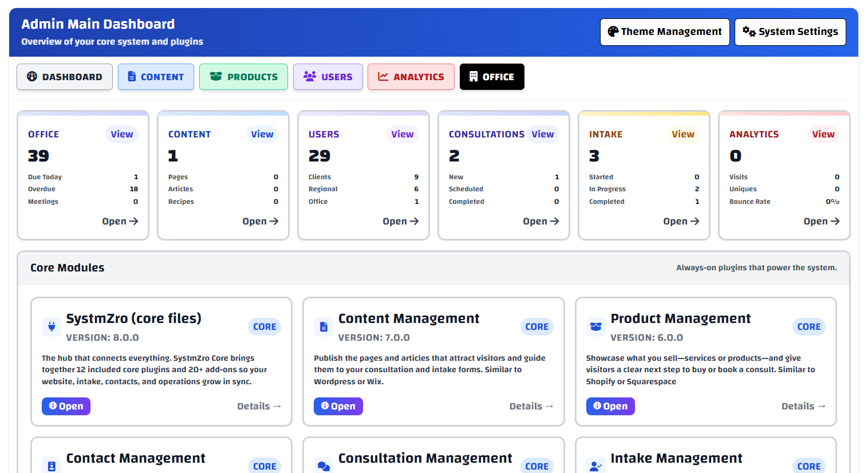Click the blue Open button under Product Management

[610, 407]
